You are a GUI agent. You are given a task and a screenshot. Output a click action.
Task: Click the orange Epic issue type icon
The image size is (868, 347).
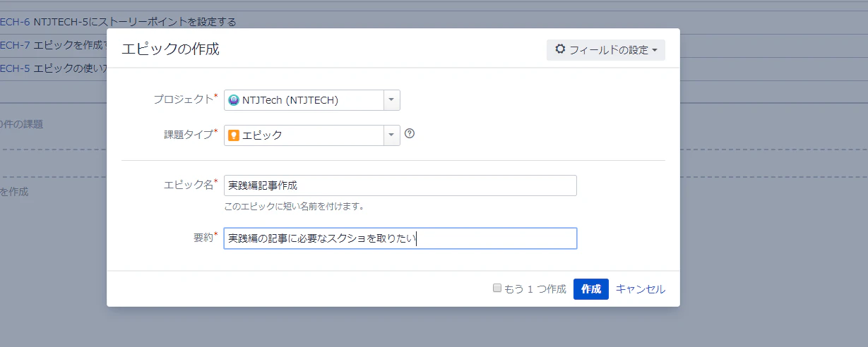click(234, 135)
